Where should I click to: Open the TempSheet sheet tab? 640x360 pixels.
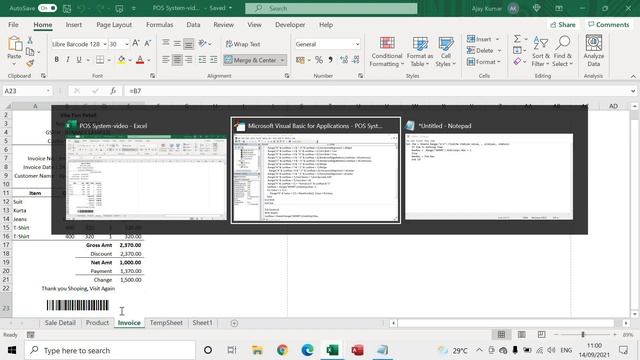click(166, 323)
